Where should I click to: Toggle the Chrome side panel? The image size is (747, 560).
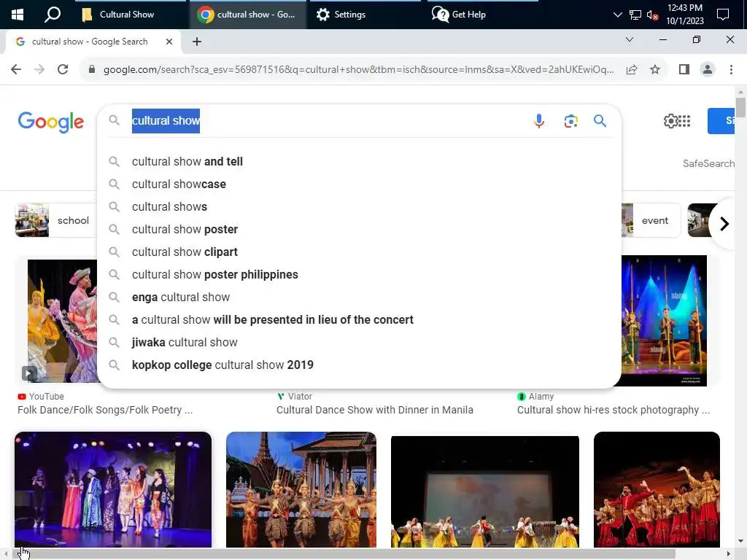(x=684, y=69)
